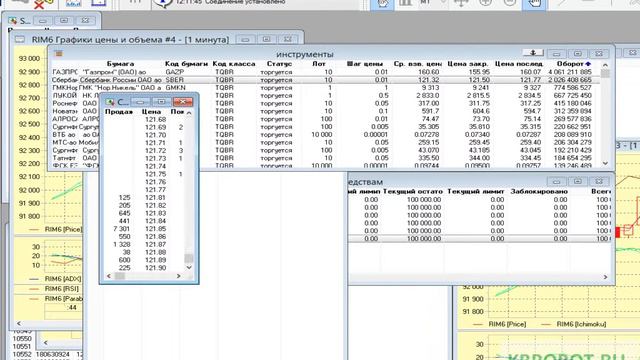
Task: Open the orange menu icon in Инструменты window
Action: [59, 53]
